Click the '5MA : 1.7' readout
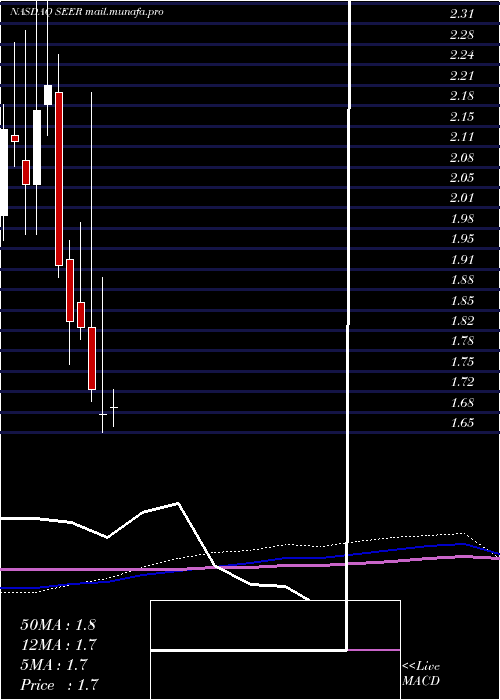The width and height of the screenshot is (500, 700). (x=54, y=665)
